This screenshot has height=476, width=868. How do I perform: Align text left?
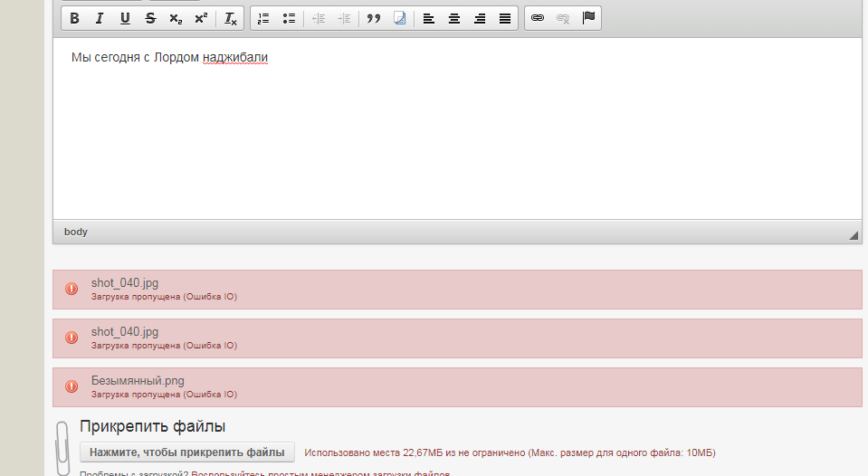coord(428,18)
